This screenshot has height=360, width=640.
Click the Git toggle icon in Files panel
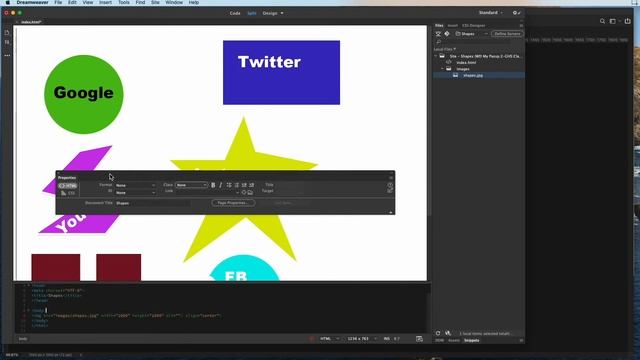[x=447, y=34]
